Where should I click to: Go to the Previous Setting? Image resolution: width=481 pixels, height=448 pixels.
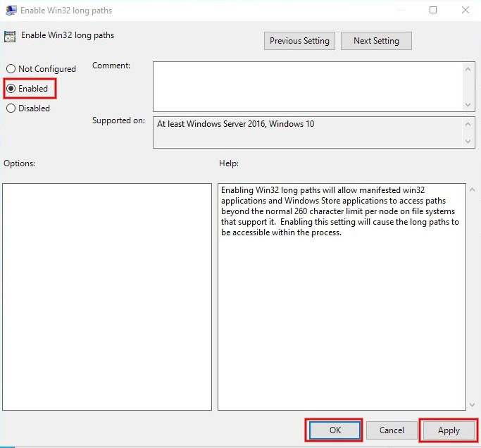299,41
